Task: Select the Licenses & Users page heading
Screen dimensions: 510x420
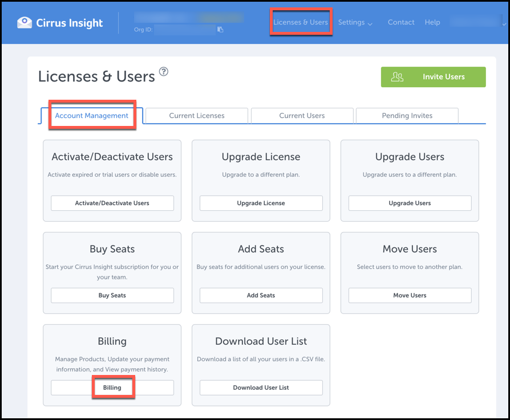Action: (x=96, y=77)
